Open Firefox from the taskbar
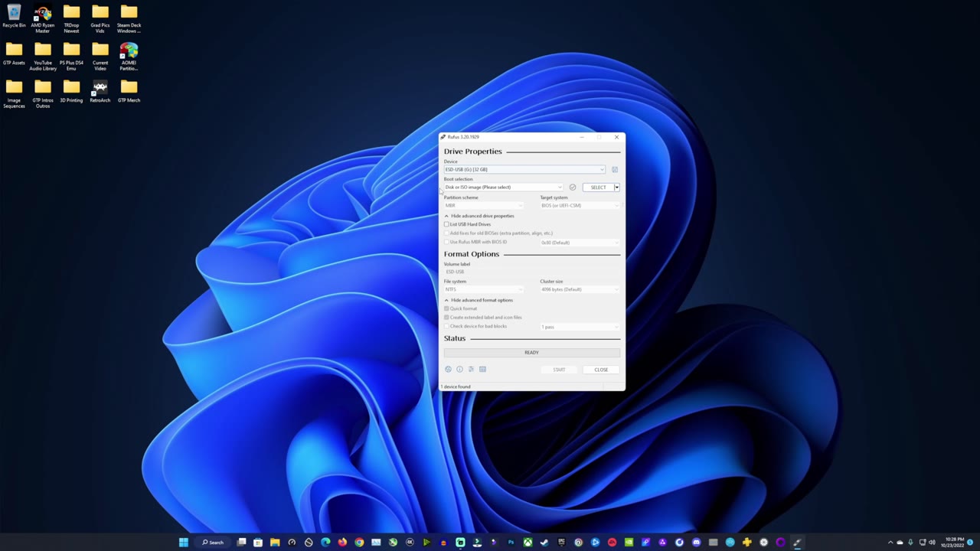Screen dimensions: 980x551 [342, 543]
